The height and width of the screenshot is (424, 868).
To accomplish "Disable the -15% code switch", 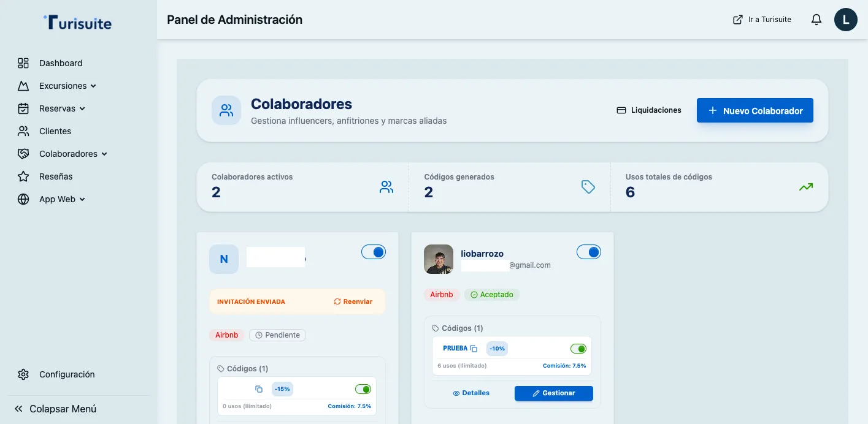I will [x=363, y=389].
